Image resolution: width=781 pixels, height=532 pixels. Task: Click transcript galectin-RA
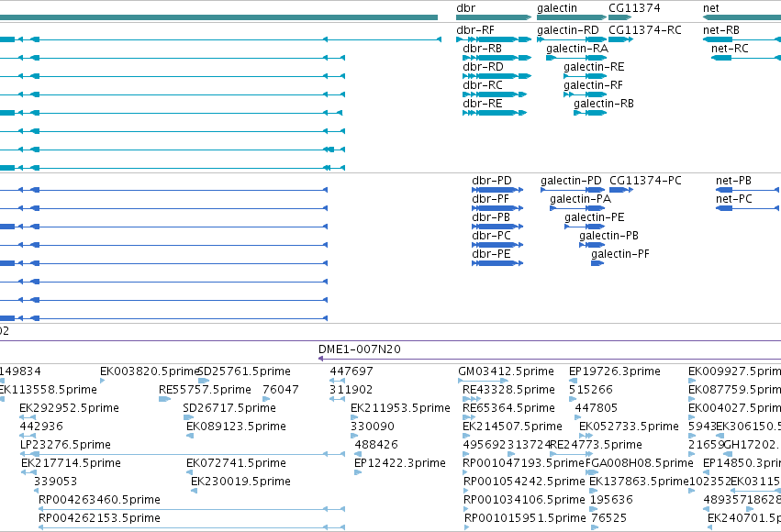pyautogui.click(x=577, y=49)
